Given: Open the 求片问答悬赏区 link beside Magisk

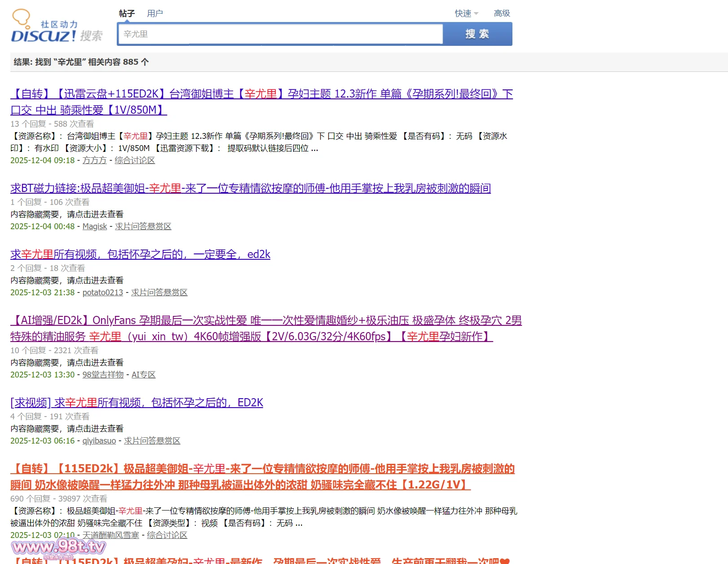Looking at the screenshot, I should tap(143, 226).
